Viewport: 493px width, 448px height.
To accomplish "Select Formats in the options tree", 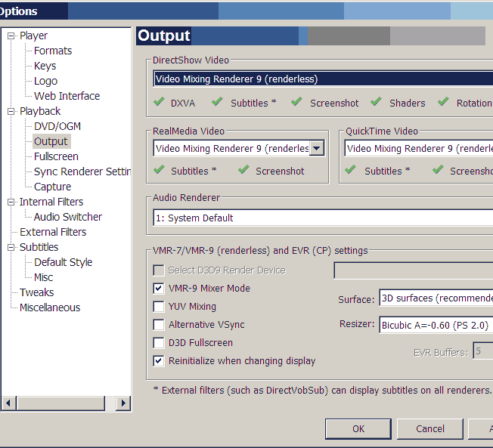I will point(53,51).
